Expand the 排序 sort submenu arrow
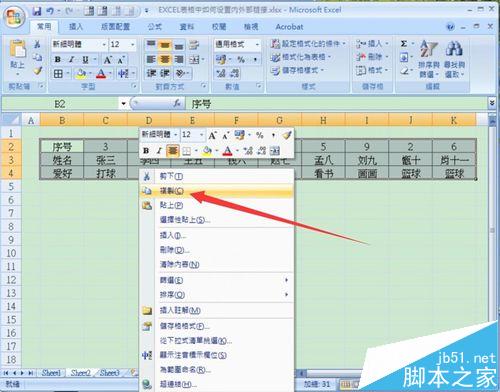This screenshot has width=500, height=392. point(286,295)
